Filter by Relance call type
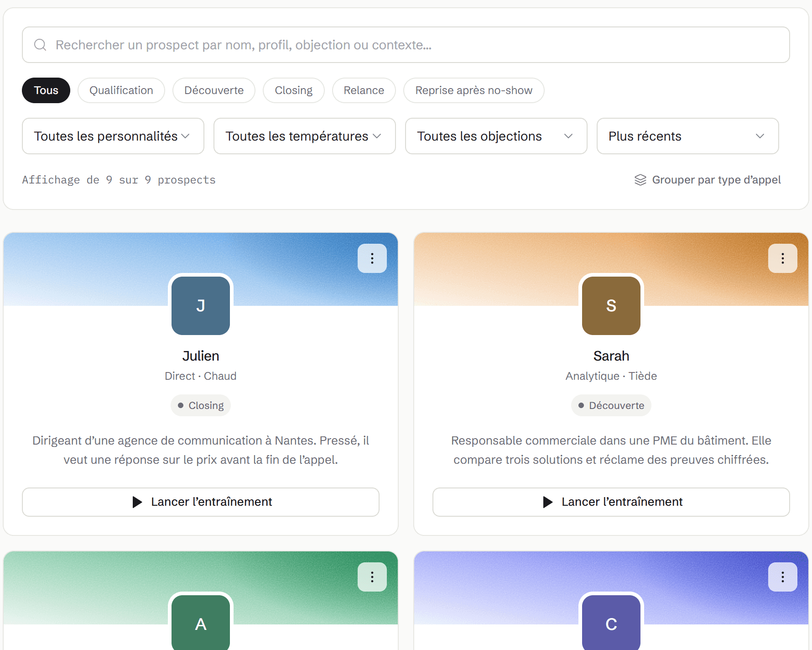Image resolution: width=812 pixels, height=650 pixels. (364, 90)
